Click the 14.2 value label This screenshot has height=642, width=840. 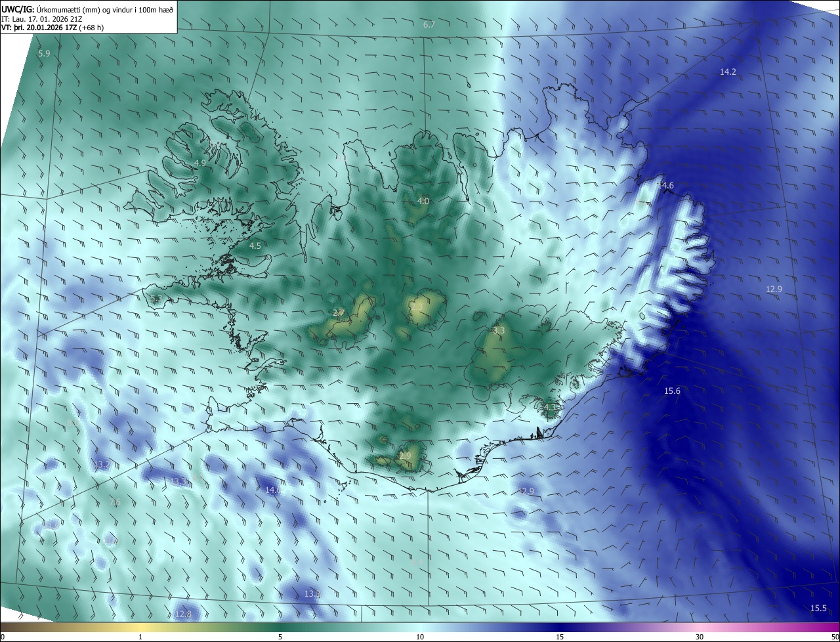pyautogui.click(x=728, y=72)
